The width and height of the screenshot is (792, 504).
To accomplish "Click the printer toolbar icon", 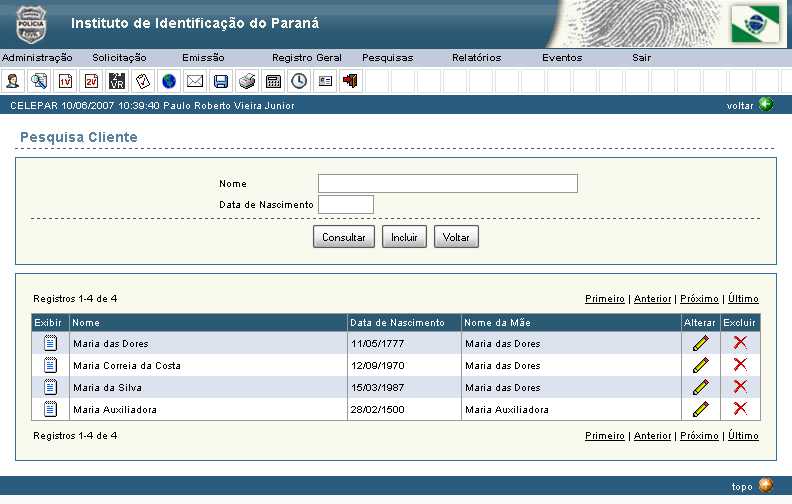I will (x=247, y=81).
